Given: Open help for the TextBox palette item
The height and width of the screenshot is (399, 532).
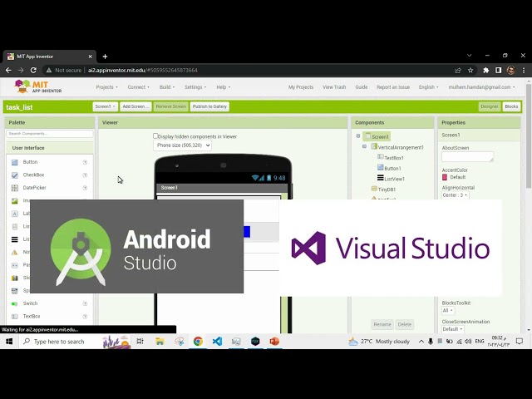Looking at the screenshot, I should (85, 316).
